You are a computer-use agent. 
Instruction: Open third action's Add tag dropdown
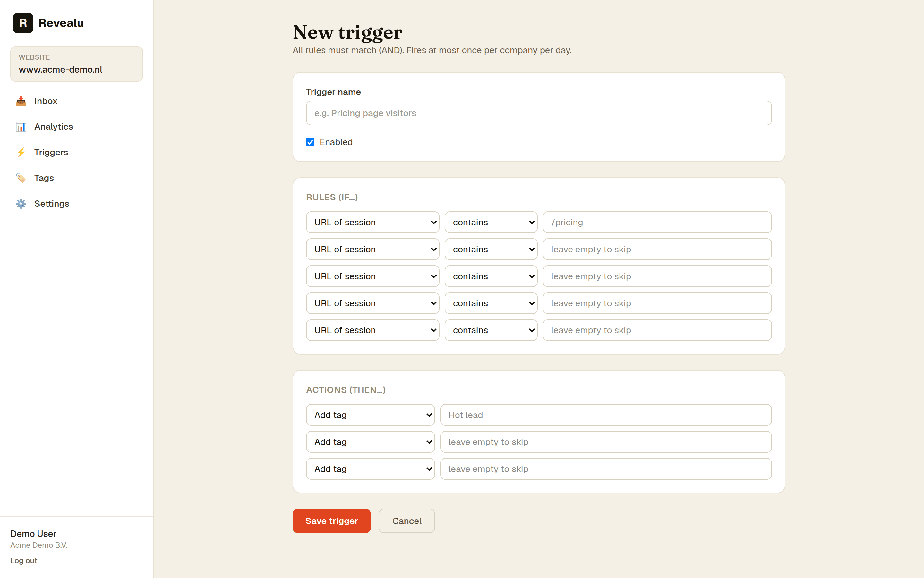point(370,469)
